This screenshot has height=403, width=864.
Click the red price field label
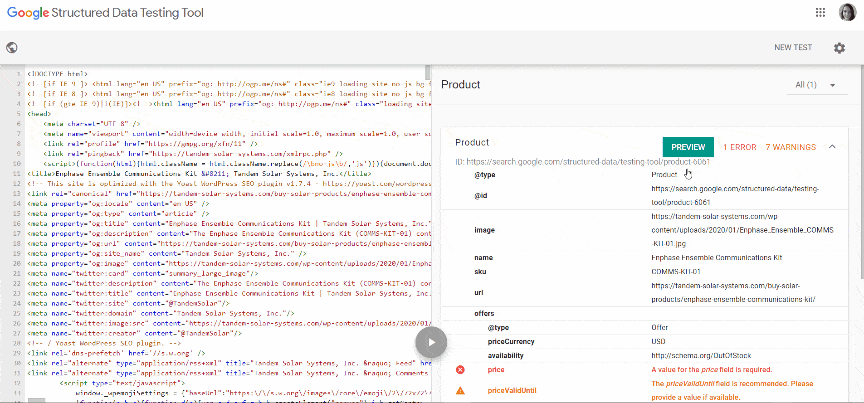pyautogui.click(x=496, y=369)
